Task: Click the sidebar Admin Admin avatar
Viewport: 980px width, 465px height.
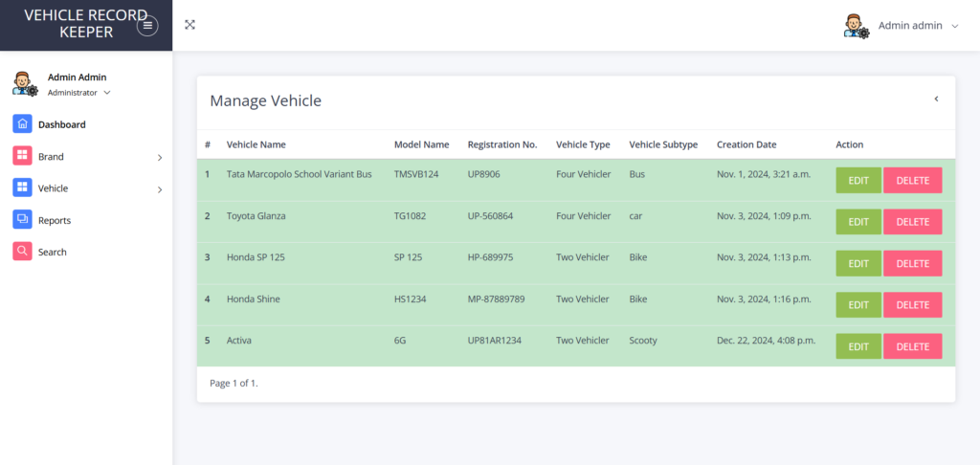Action: pos(25,83)
